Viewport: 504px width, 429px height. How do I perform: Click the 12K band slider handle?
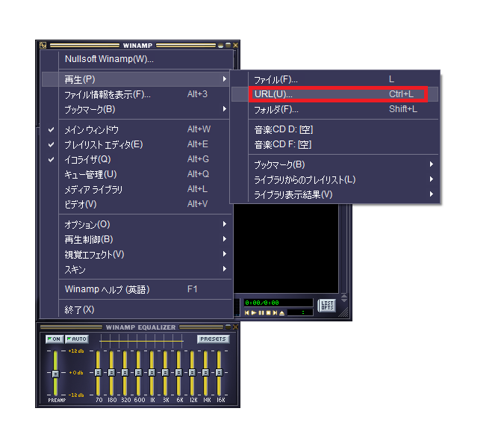pos(192,373)
